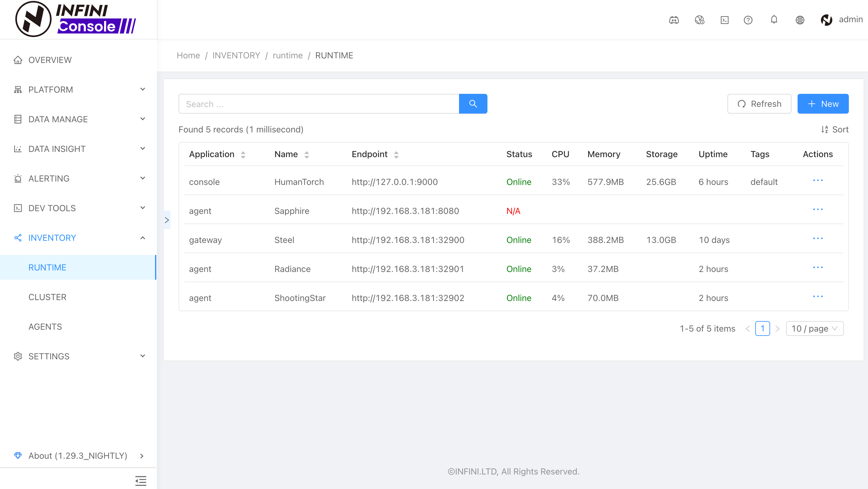The image size is (868, 489).
Task: Open the 10 / page size dropdown
Action: pos(815,328)
